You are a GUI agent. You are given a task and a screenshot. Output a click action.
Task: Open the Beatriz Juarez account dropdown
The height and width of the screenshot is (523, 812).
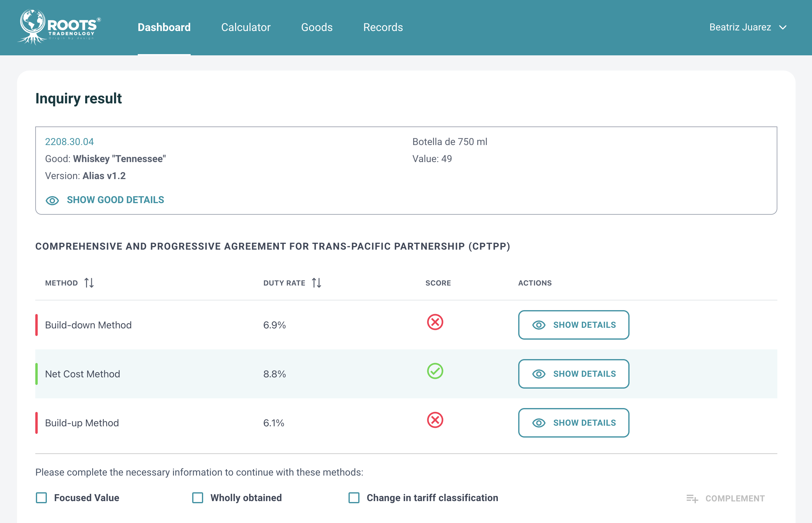tap(740, 27)
